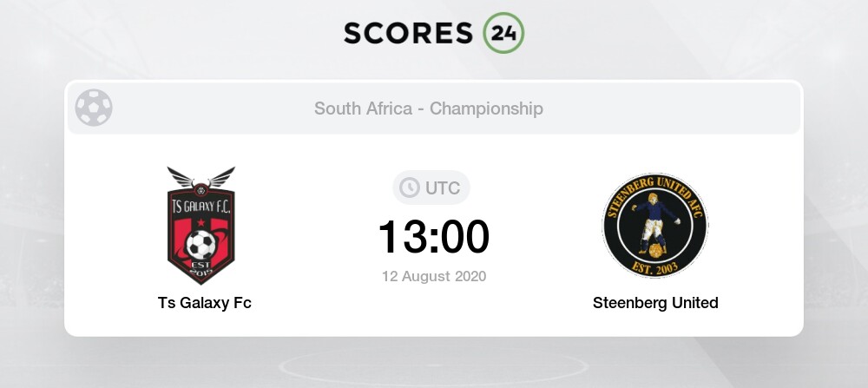Open the Ts Galaxy Fc team name

click(x=205, y=303)
